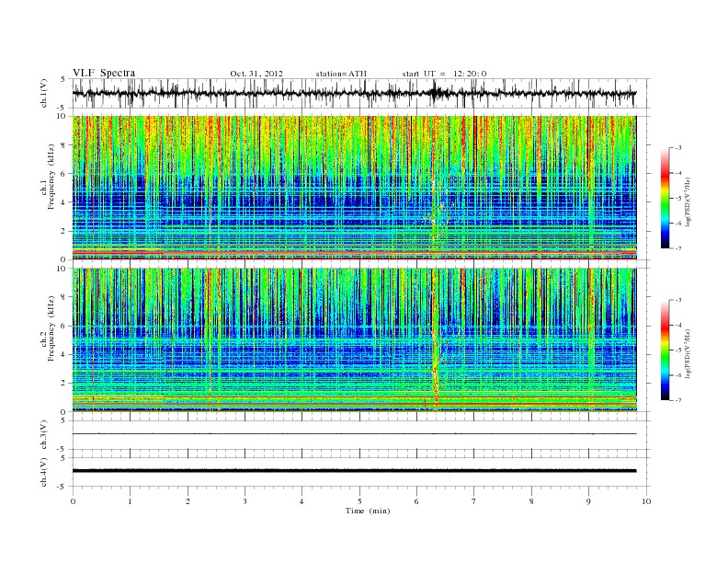
Task: Click the "VLF Spectra" plot title
Action: point(104,73)
